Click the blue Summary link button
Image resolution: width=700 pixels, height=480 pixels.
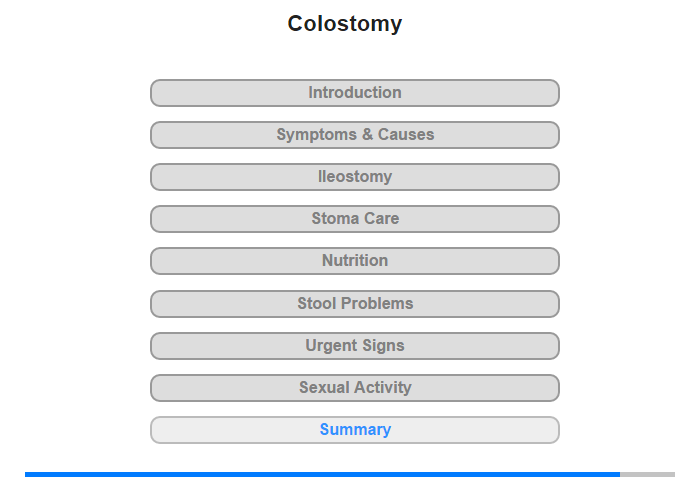(x=355, y=430)
